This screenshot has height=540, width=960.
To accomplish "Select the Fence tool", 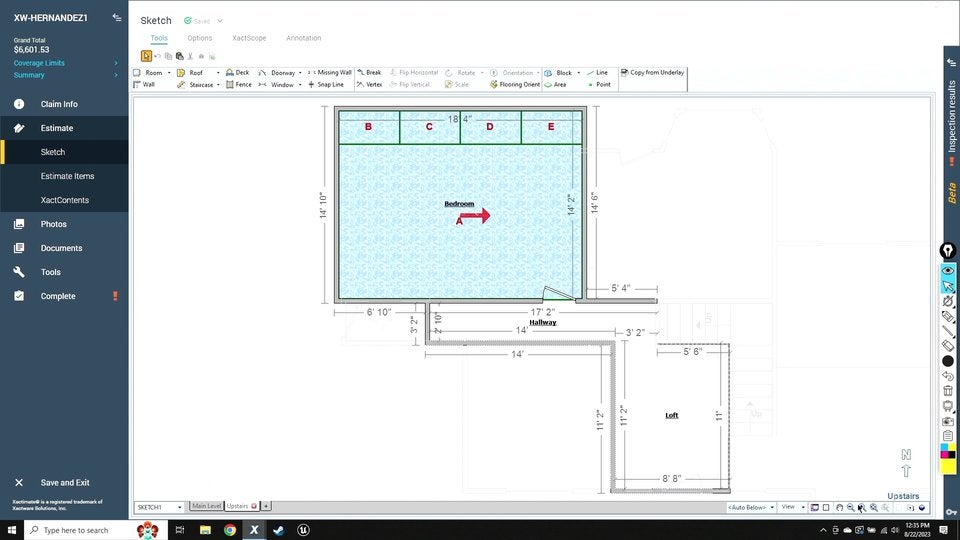I will 238,85.
